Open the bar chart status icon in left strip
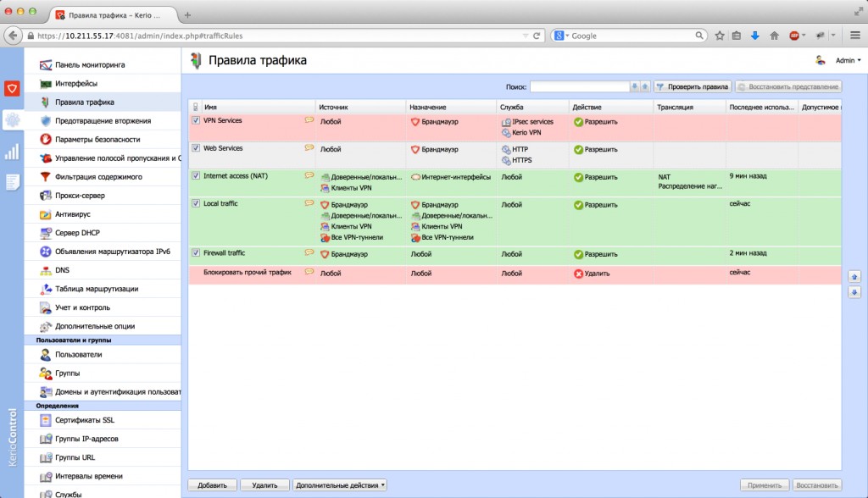The height and width of the screenshot is (498, 868). 12,152
